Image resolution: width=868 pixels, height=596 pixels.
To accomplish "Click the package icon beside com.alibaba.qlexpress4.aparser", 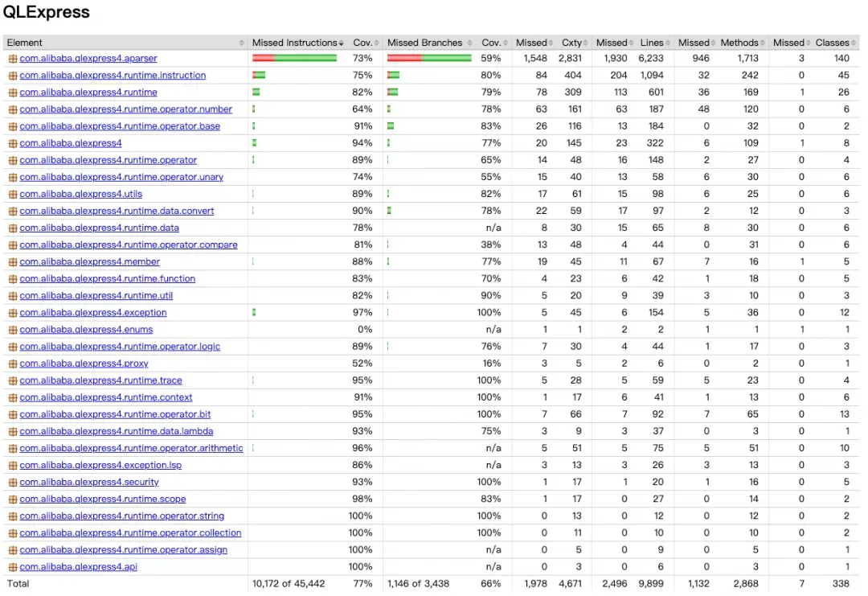I will (x=12, y=59).
